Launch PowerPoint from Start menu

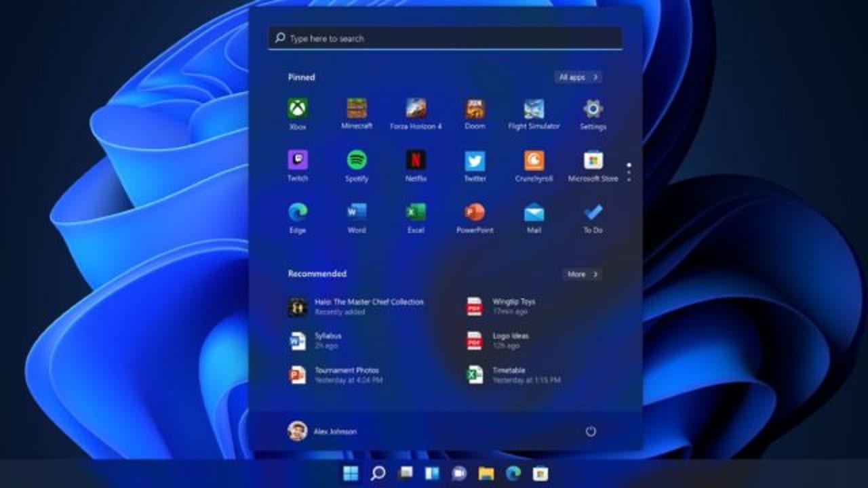pyautogui.click(x=475, y=218)
